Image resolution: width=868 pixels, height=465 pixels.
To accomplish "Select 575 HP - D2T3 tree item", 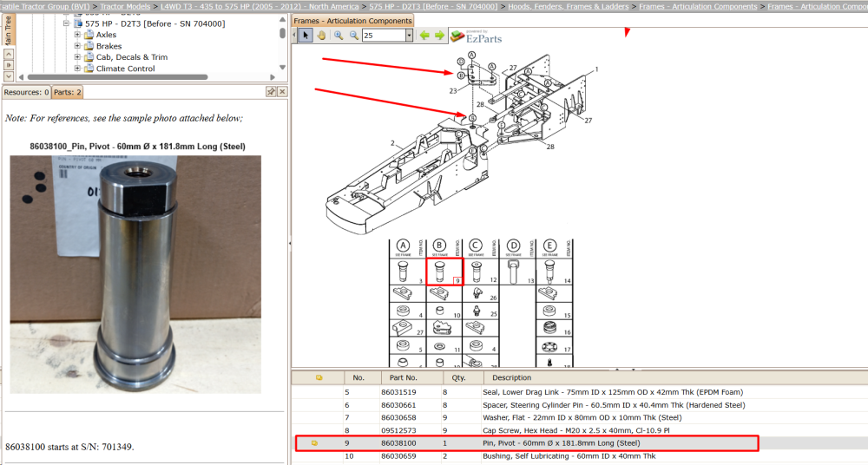I will (x=155, y=23).
